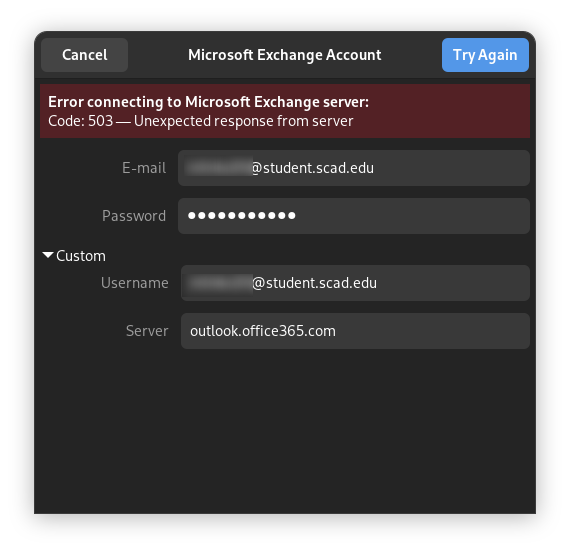Click the Code: 503 error message line
The width and height of the screenshot is (570, 551).
200,121
